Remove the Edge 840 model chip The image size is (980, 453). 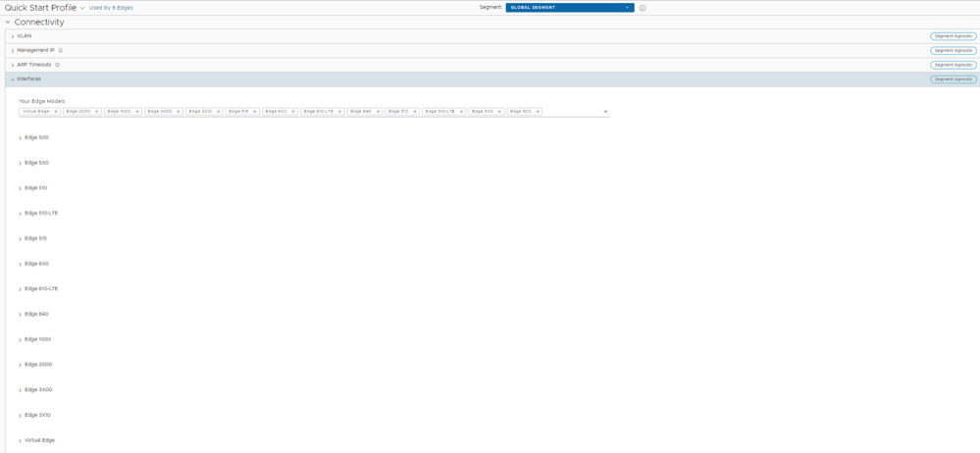pyautogui.click(x=378, y=112)
